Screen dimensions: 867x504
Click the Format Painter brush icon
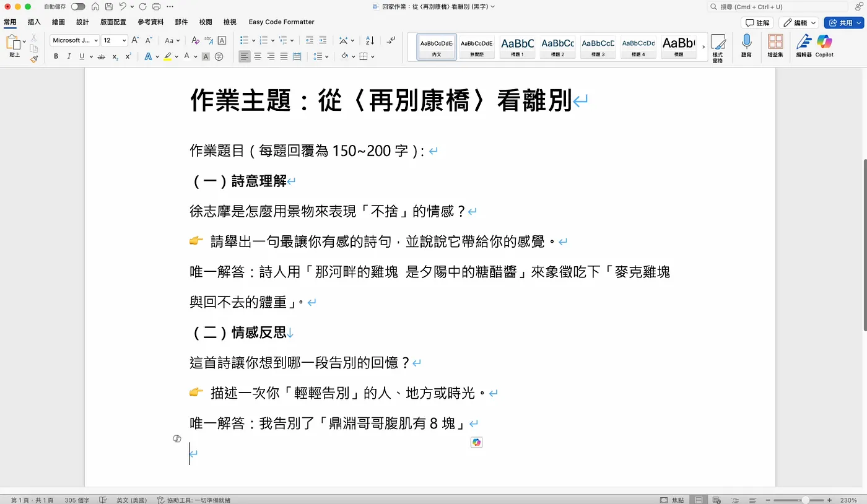[34, 59]
